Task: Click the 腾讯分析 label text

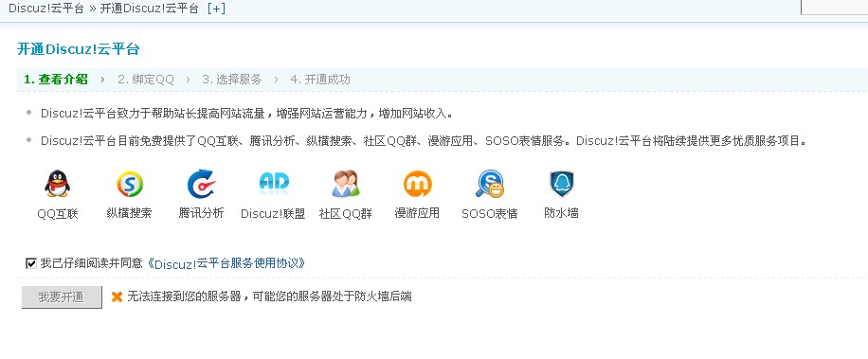Action: click(201, 213)
